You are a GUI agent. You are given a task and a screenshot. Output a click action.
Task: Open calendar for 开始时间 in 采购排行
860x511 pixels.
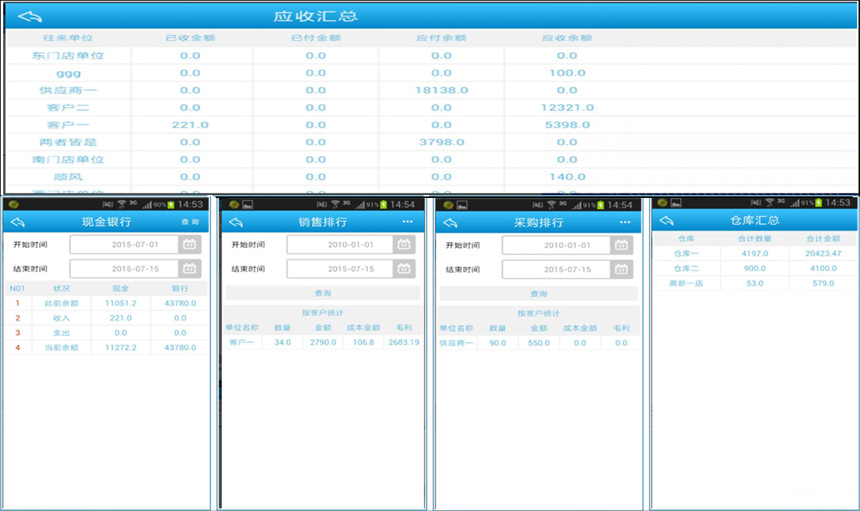pyautogui.click(x=620, y=245)
